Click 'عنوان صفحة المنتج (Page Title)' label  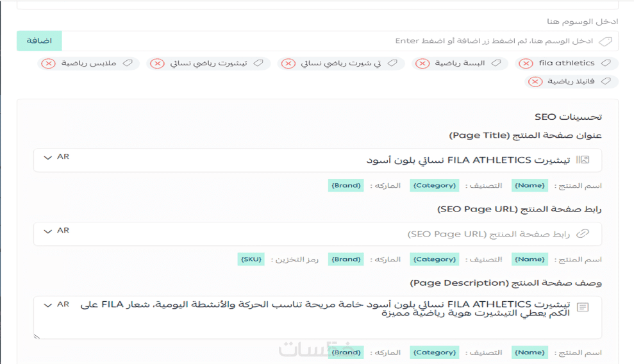point(525,135)
